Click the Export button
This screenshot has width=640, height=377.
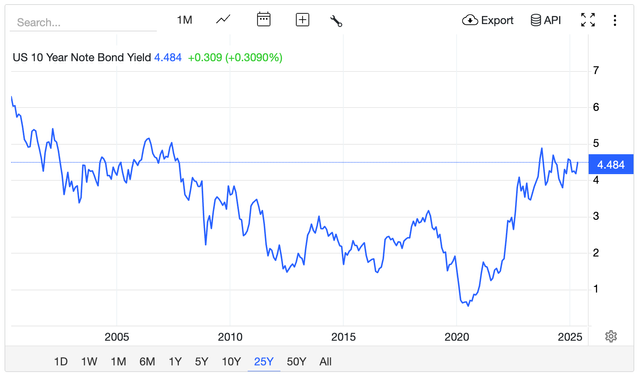pos(488,20)
